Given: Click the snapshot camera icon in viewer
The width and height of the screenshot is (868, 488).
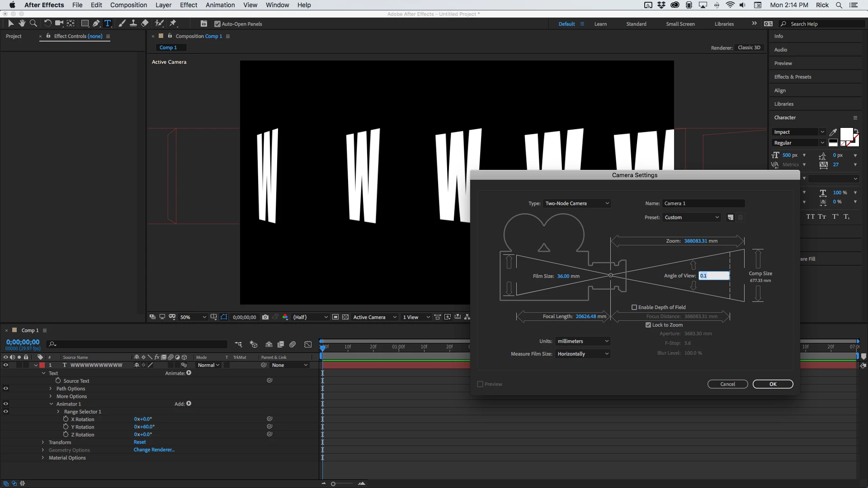Looking at the screenshot, I should (x=265, y=317).
